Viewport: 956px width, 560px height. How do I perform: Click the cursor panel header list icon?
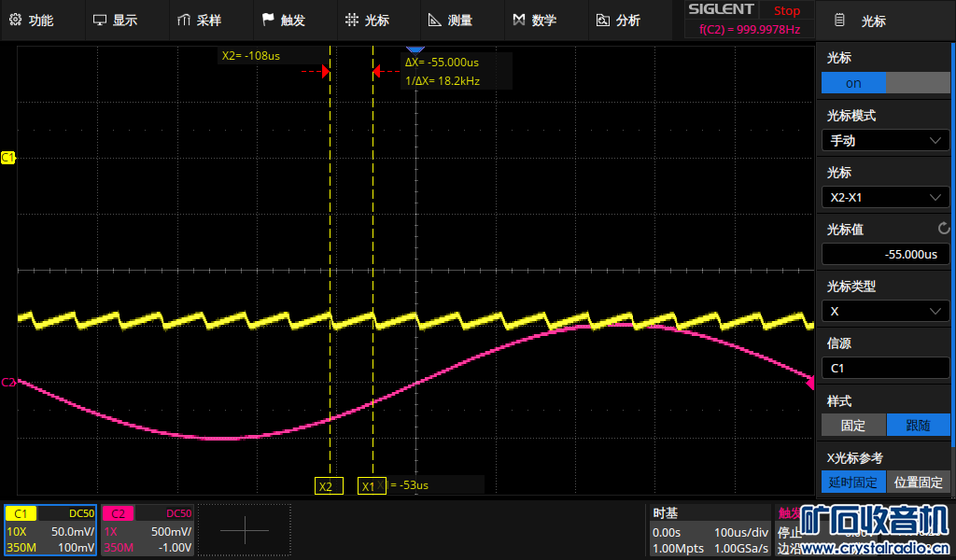pos(839,21)
